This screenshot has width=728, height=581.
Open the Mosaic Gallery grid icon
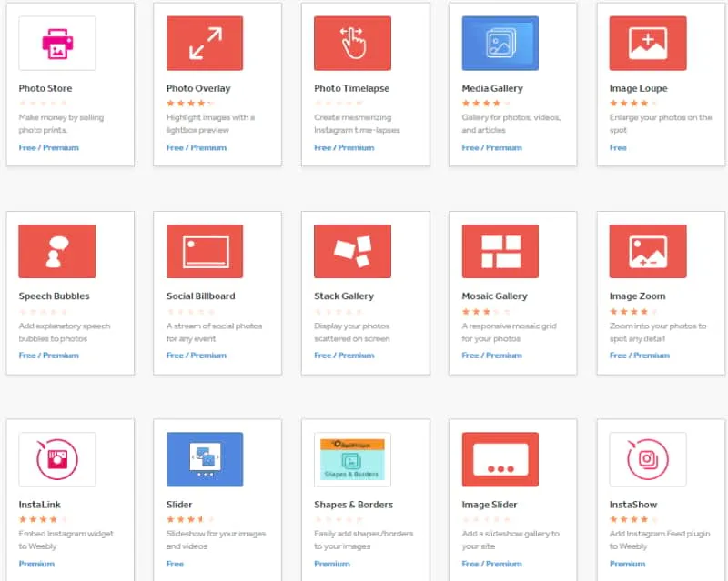500,251
